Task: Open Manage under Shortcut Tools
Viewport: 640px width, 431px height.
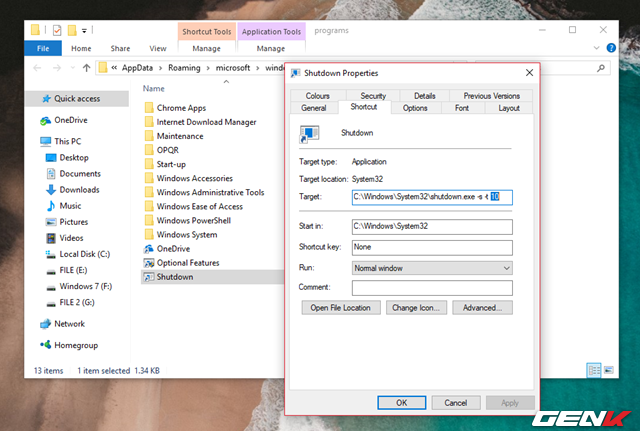Action: (207, 49)
